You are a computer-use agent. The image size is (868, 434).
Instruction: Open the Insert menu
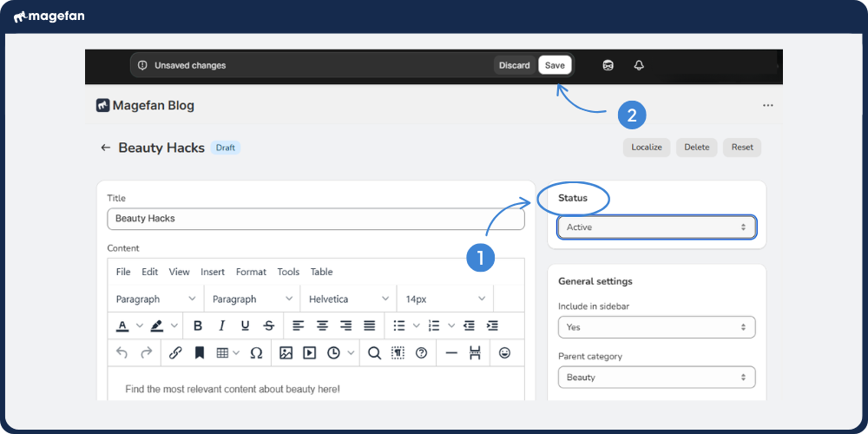coord(213,272)
